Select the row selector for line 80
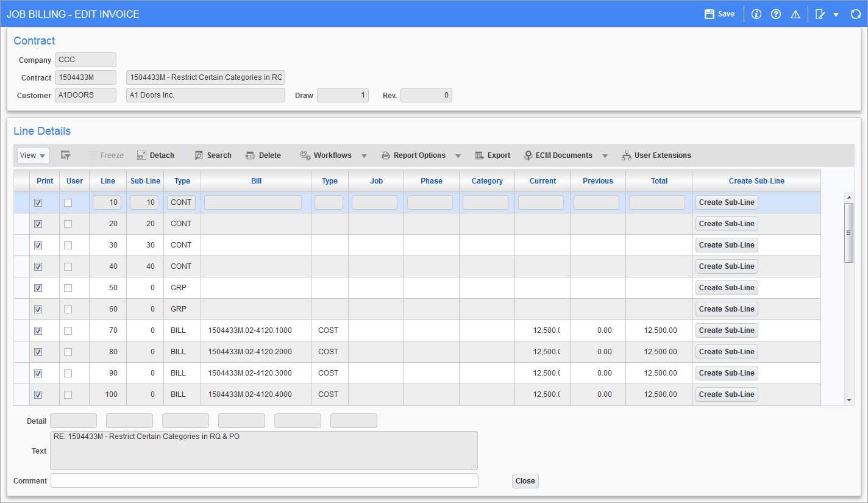The width and height of the screenshot is (868, 503). [x=21, y=352]
